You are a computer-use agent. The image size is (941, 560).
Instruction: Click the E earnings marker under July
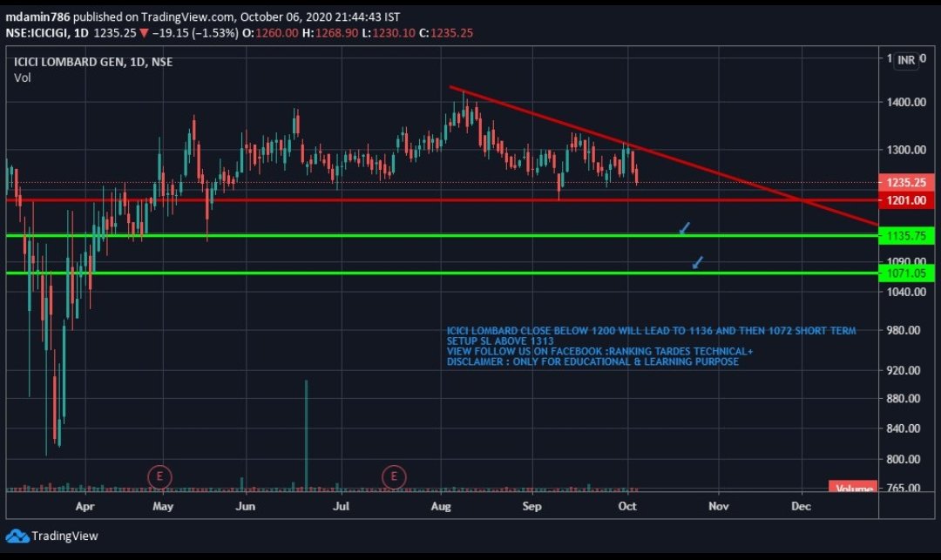[394, 476]
